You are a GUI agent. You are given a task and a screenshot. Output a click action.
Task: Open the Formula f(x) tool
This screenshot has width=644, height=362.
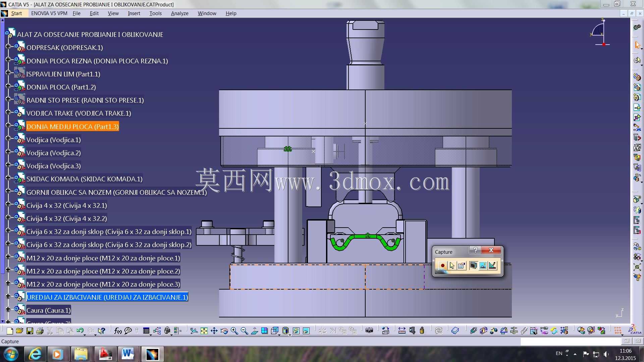coord(118,331)
